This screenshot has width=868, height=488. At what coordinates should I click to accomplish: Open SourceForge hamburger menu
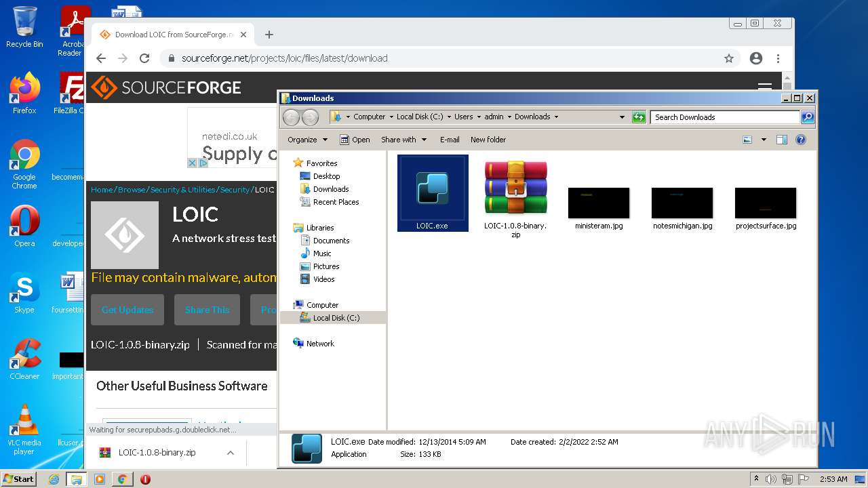click(765, 87)
